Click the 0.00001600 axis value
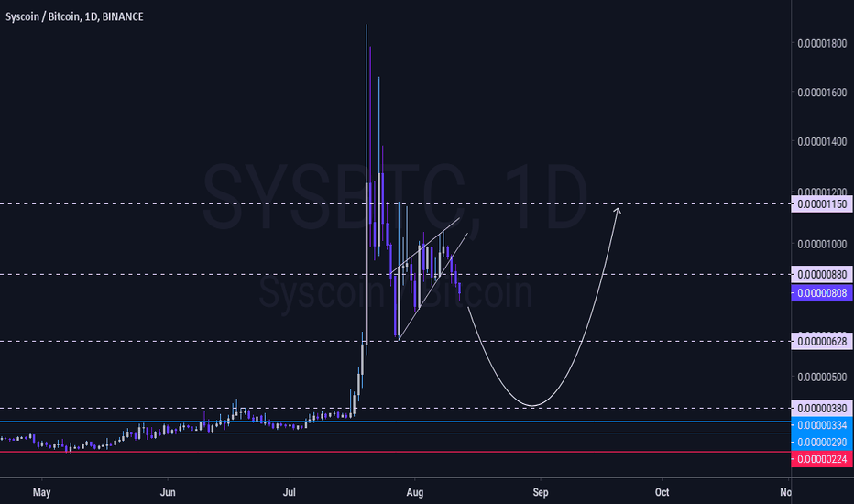 822,93
